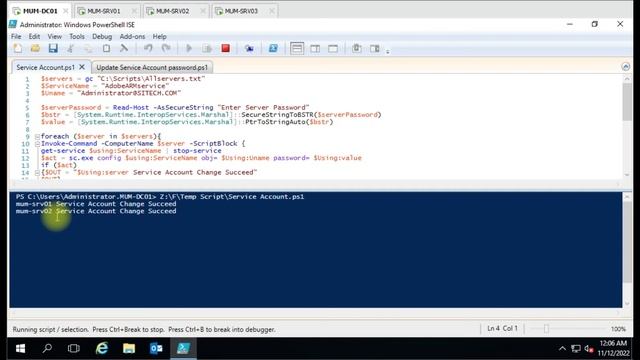Save the script with floppy disk icon
This screenshot has width=640, height=360.
pos(53,48)
